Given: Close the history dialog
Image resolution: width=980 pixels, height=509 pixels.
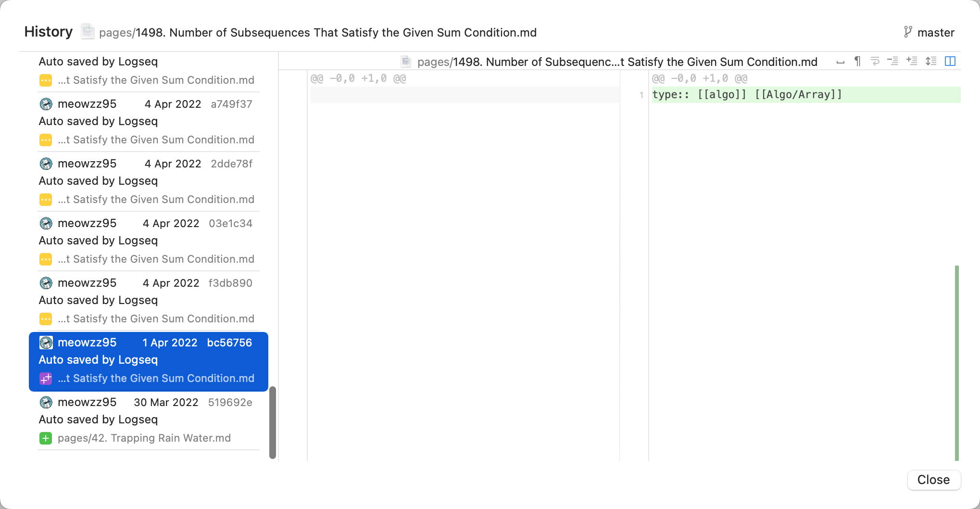Looking at the screenshot, I should pyautogui.click(x=933, y=480).
